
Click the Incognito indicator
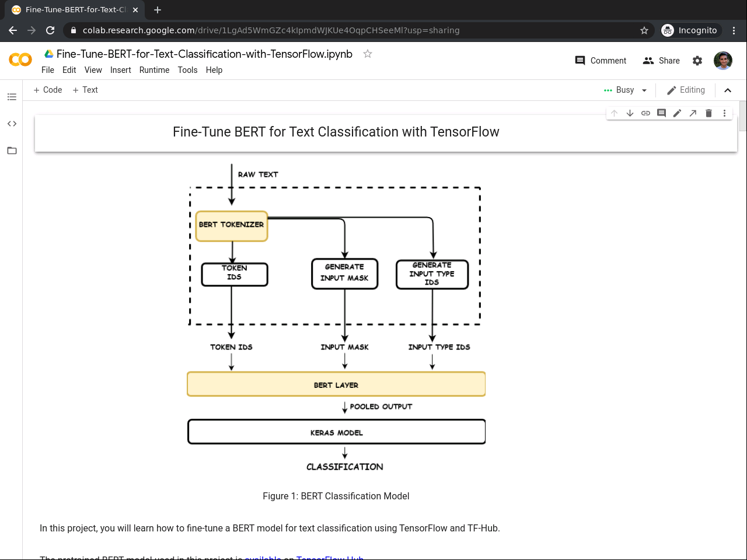(690, 30)
